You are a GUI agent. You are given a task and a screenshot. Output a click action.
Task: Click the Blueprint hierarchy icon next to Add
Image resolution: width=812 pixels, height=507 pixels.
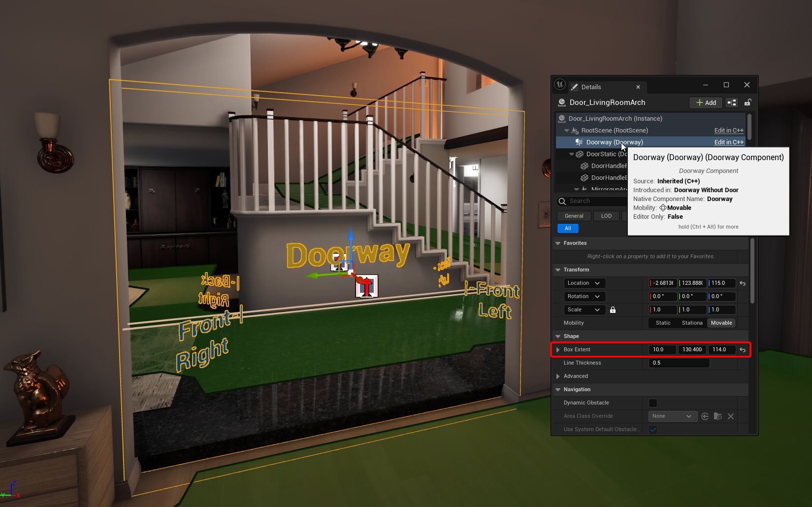point(732,102)
